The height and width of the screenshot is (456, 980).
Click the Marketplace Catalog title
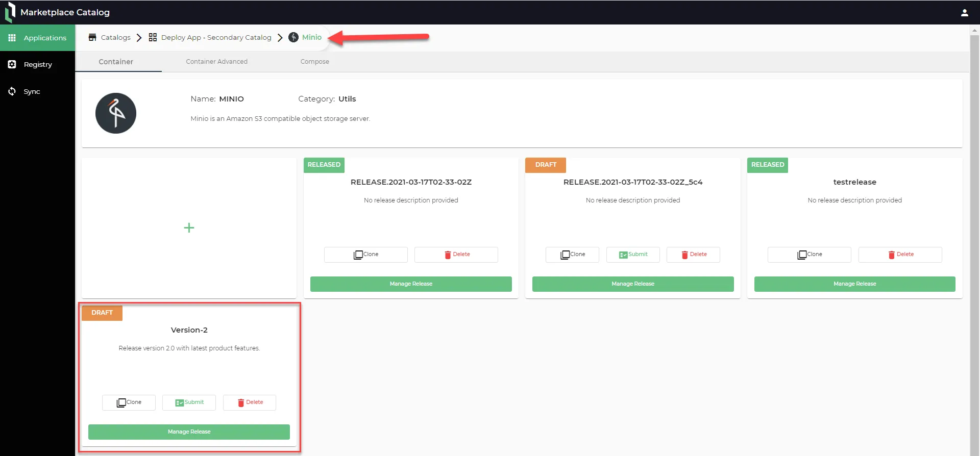point(65,12)
